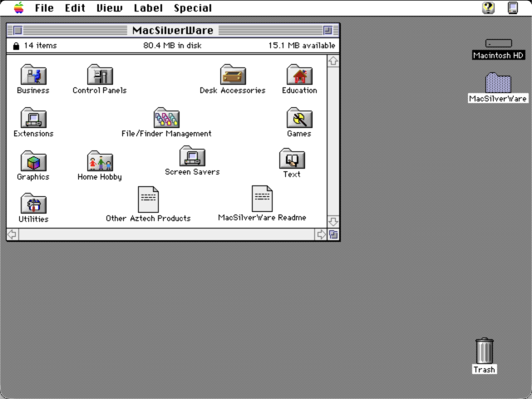532x399 pixels.
Task: Click the down scroll arrow in MacSilverWare window
Action: (333, 222)
